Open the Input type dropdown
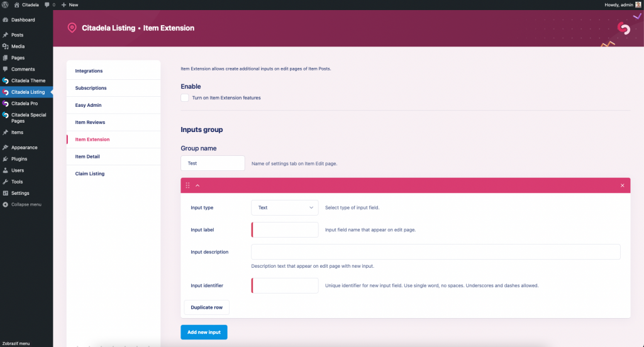Image resolution: width=644 pixels, height=347 pixels. click(284, 207)
